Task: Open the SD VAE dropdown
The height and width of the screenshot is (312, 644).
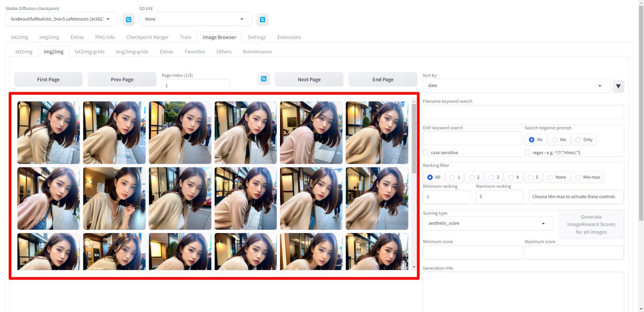Action: tap(195, 19)
